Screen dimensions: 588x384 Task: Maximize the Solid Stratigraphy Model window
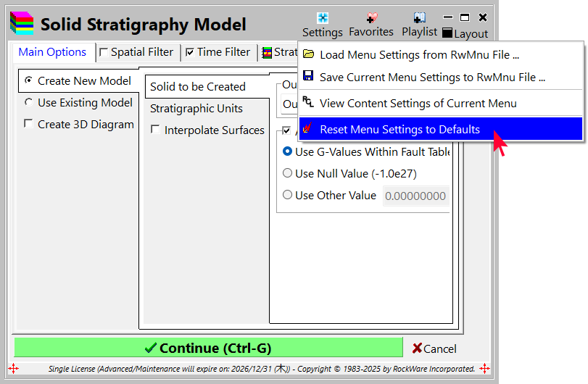(x=465, y=17)
